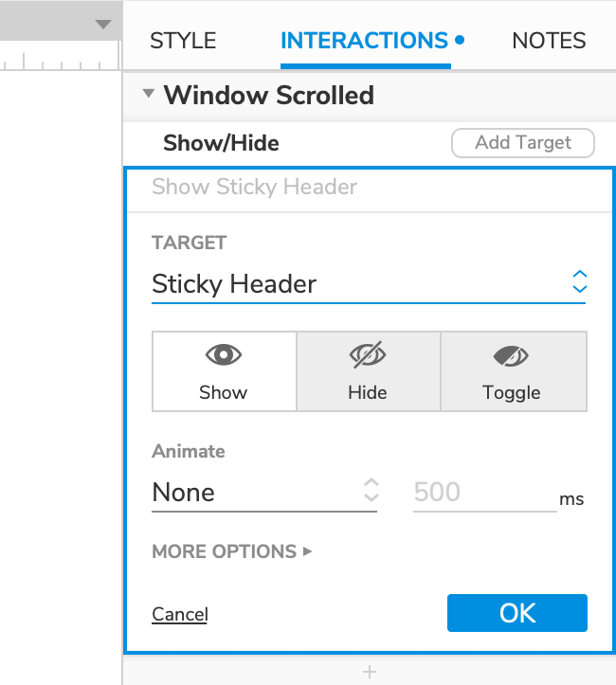
Task: Select the Toggle visibility option
Action: tap(513, 370)
